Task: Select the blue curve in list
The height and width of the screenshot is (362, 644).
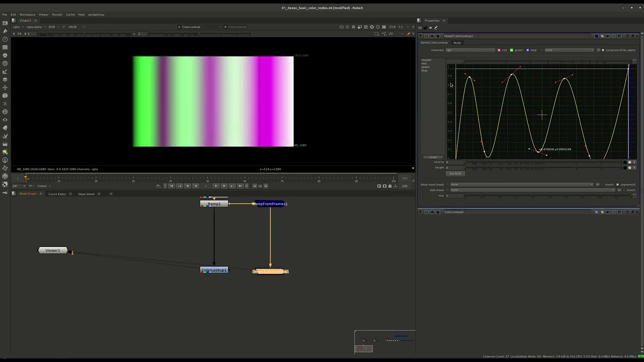Action: coord(424,70)
